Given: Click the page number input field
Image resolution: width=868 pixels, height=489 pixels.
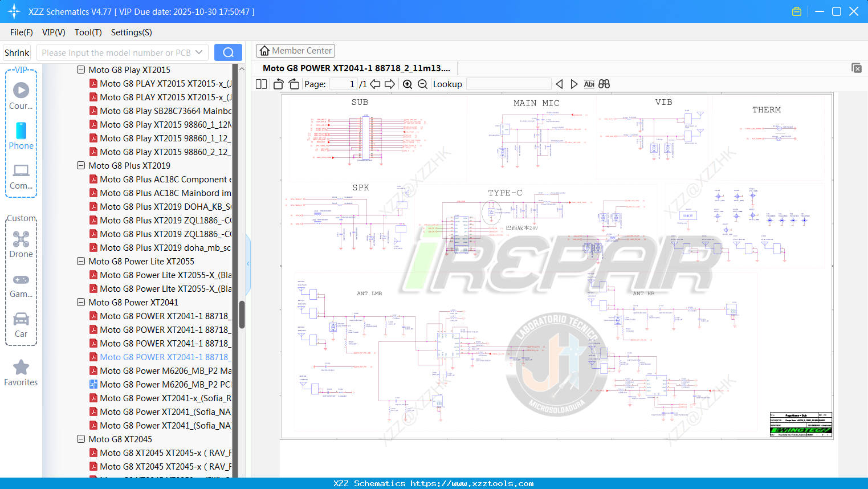Looking at the screenshot, I should tap(344, 84).
